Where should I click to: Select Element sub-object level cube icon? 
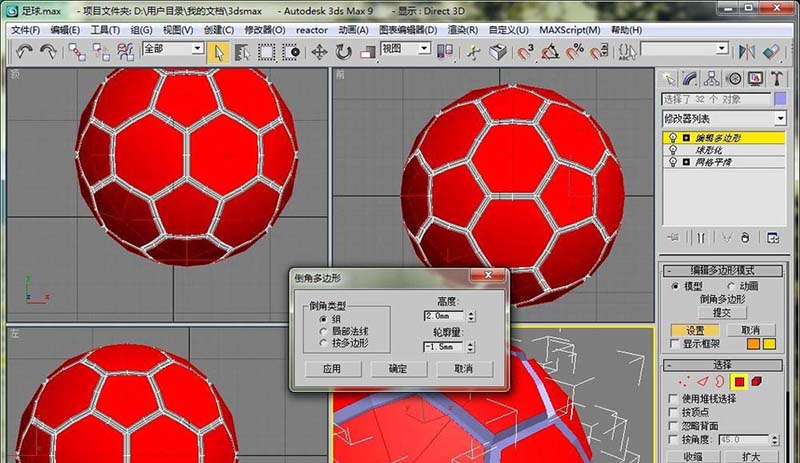pos(757,382)
